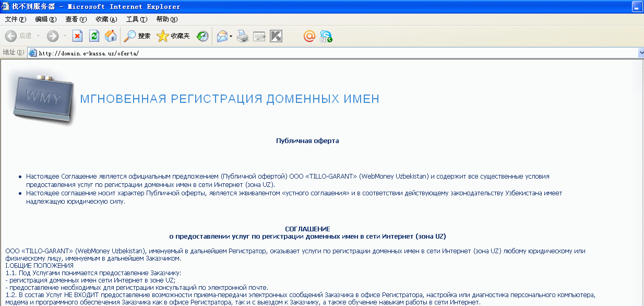Click the line starting '1.2. В состав Услуг НЕ ВХОДИТ'
The image size is (644, 306).
click(x=300, y=299)
